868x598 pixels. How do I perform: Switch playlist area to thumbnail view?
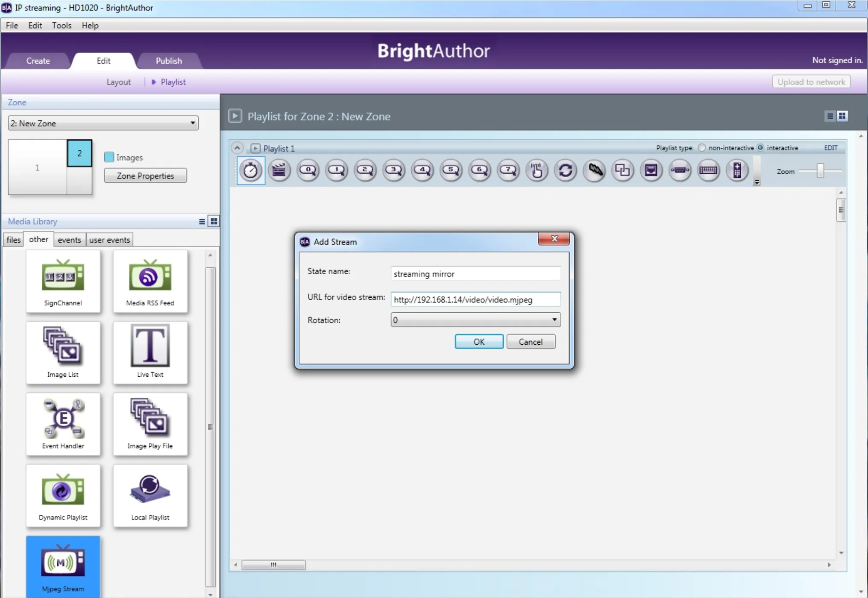tap(842, 116)
